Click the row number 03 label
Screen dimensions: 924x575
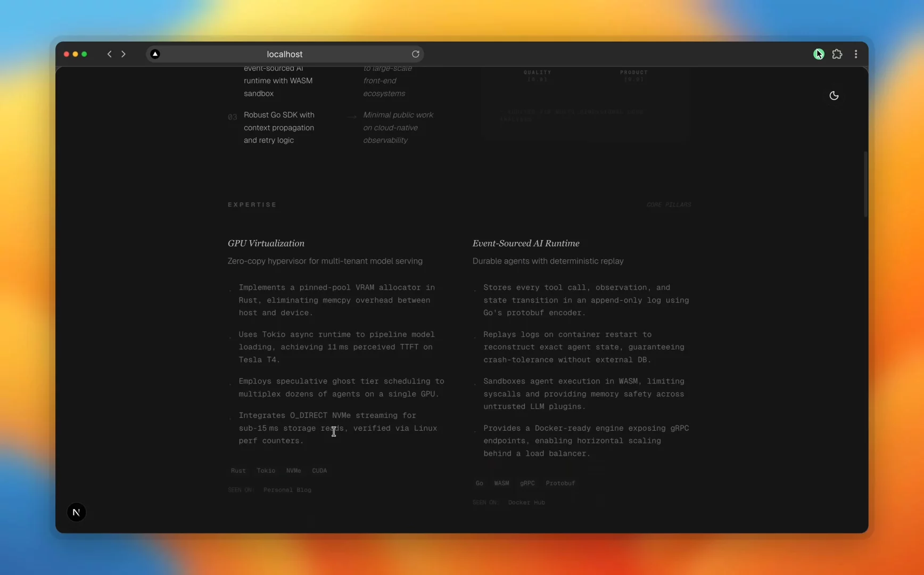click(233, 117)
